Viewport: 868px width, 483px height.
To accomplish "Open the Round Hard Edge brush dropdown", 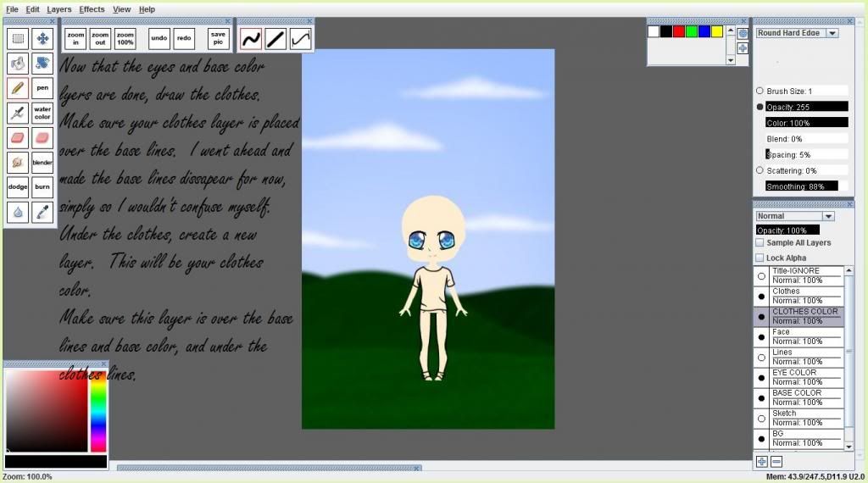I will click(x=832, y=33).
